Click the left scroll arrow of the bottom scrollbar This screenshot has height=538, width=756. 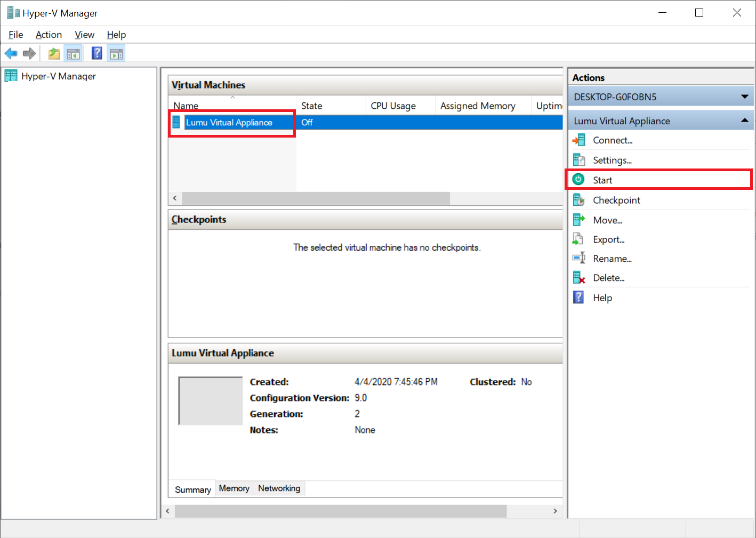click(x=168, y=511)
